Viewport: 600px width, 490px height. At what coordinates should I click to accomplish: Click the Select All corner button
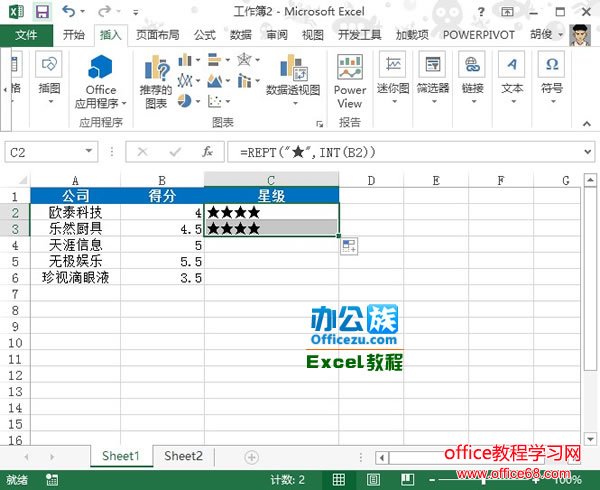(23, 180)
